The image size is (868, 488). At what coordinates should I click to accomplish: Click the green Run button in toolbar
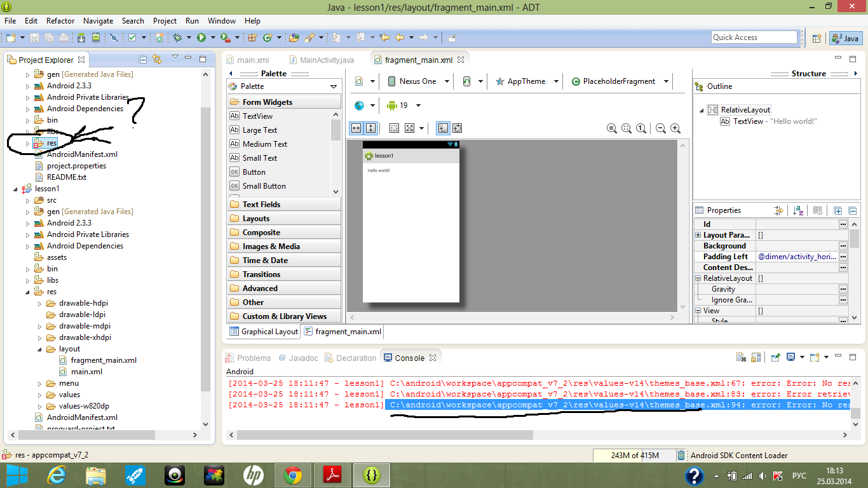201,37
